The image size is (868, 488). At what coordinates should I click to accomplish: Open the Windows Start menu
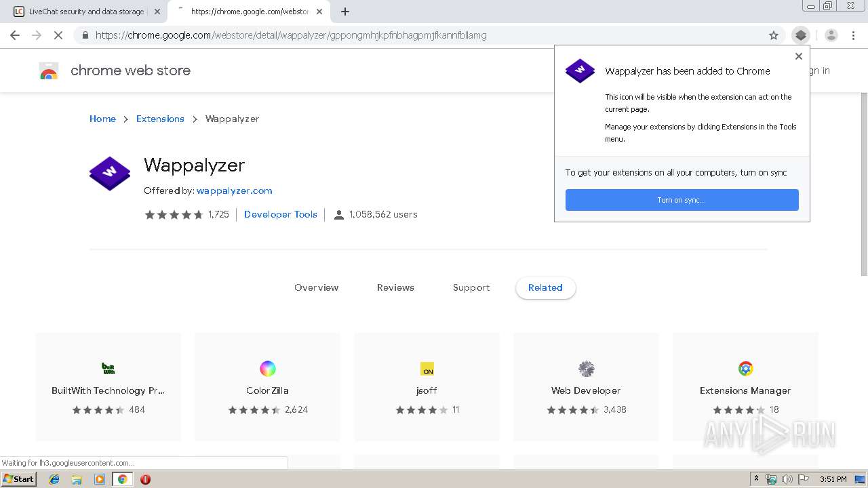[19, 479]
